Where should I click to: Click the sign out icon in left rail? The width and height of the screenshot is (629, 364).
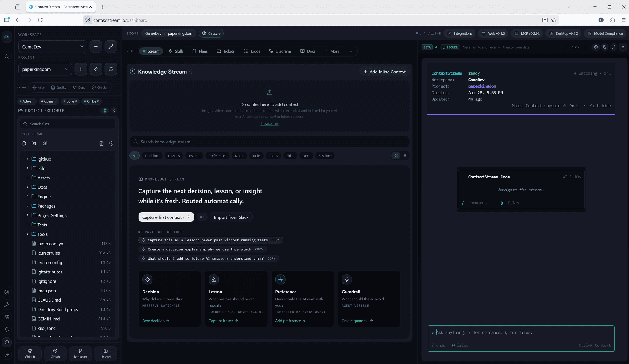click(x=7, y=355)
